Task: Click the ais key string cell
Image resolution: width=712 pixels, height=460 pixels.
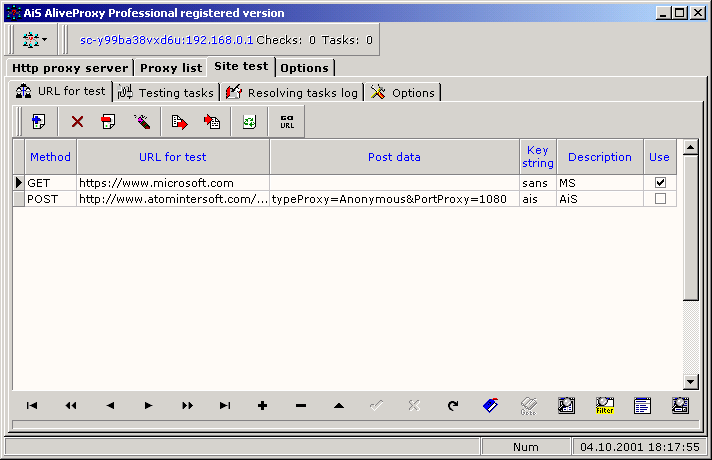Action: (538, 198)
